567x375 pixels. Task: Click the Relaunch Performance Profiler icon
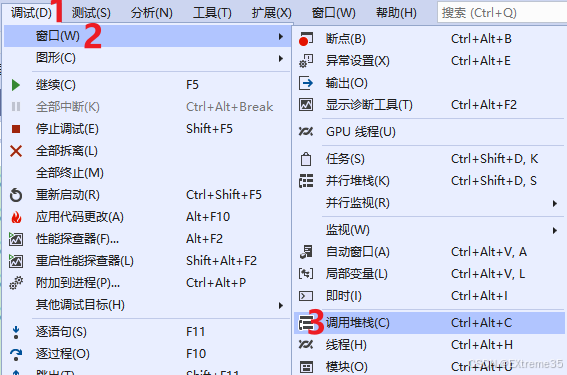click(x=16, y=261)
